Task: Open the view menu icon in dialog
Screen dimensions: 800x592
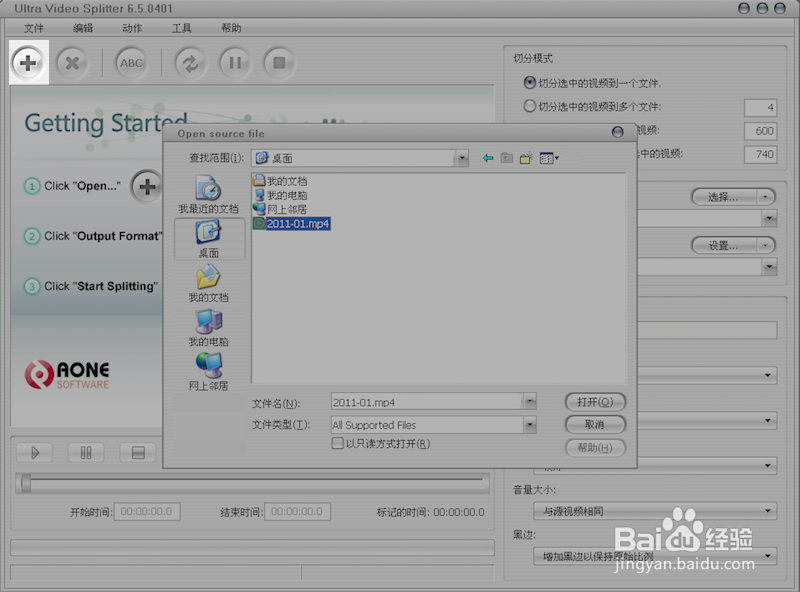Action: tap(549, 158)
